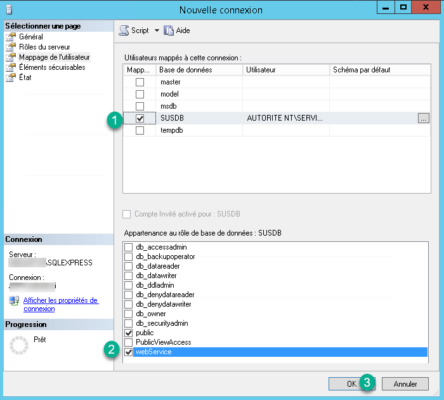Minimize the Nouvelle connexion window
The width and height of the screenshot is (444, 400).
pos(386,7)
